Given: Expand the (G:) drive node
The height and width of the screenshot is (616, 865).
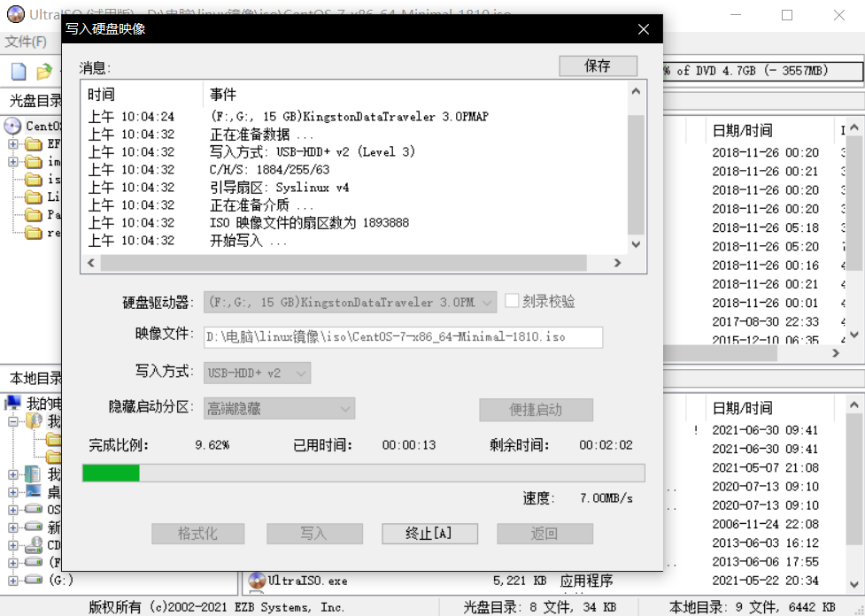Looking at the screenshot, I should (x=13, y=580).
